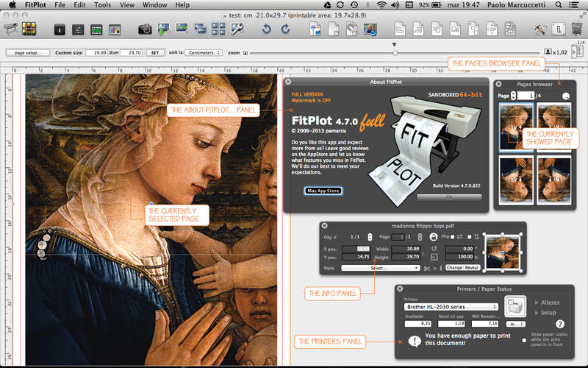Viewport: 588px width, 368px height.
Task: Enable 'Show paper status' checkbox
Action: (x=523, y=342)
